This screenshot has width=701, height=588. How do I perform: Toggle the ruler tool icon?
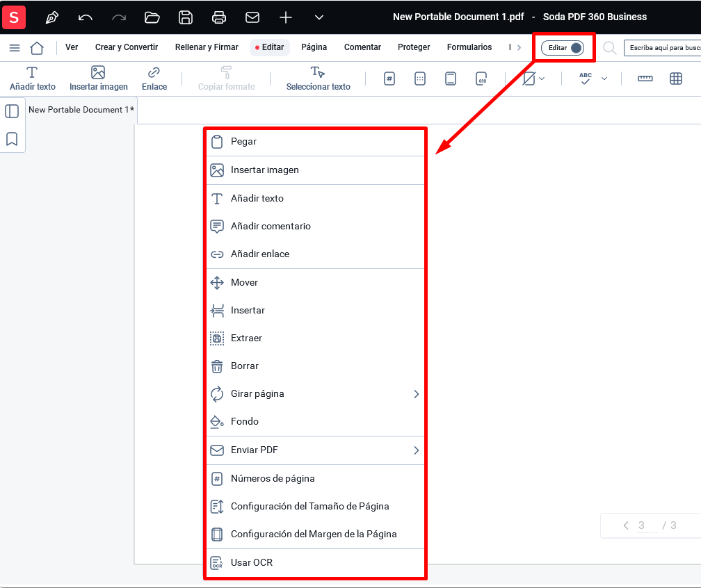click(645, 79)
